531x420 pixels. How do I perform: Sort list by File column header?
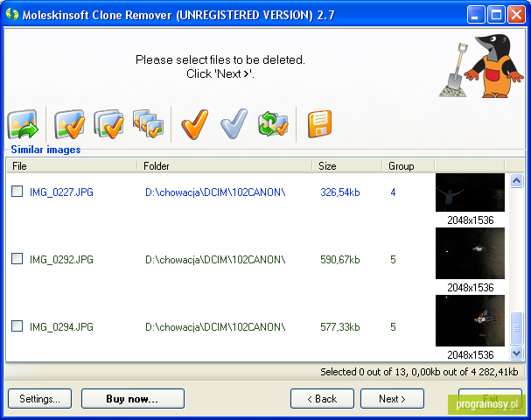(72, 166)
